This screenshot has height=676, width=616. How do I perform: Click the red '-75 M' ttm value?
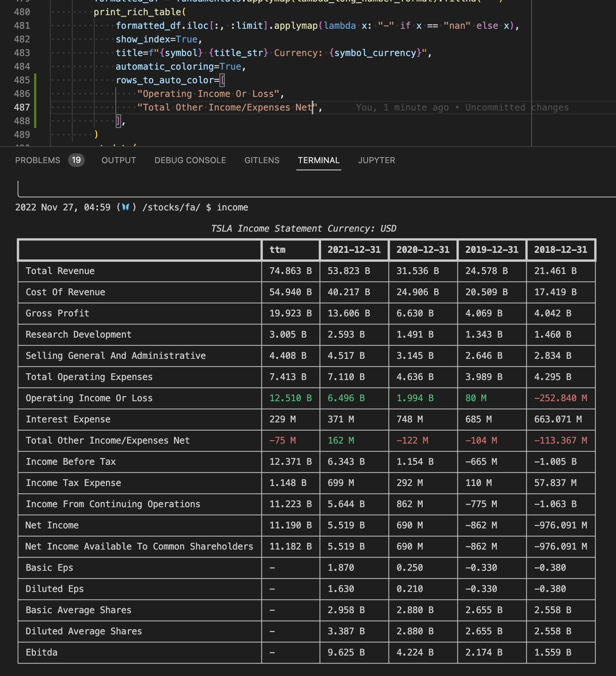pos(283,441)
